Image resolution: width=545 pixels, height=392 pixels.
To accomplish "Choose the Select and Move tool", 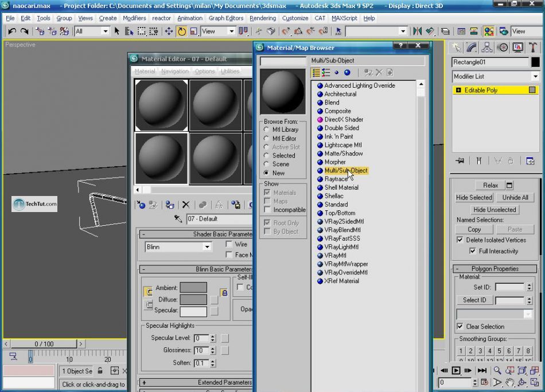I will coord(169,32).
